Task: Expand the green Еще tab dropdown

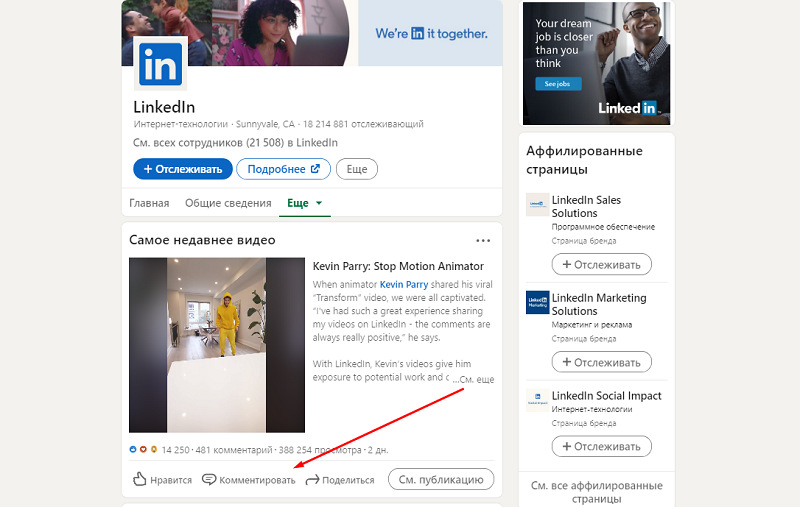Action: pyautogui.click(x=305, y=203)
